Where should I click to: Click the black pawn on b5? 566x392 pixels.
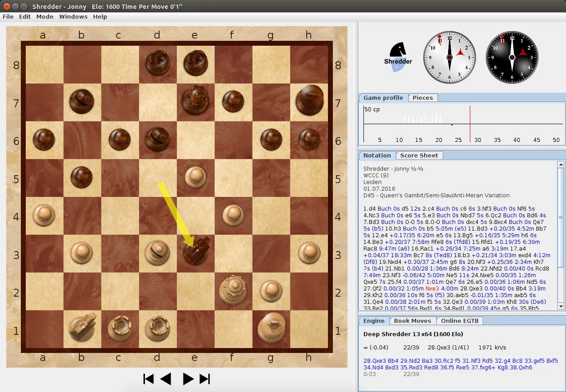pos(82,177)
